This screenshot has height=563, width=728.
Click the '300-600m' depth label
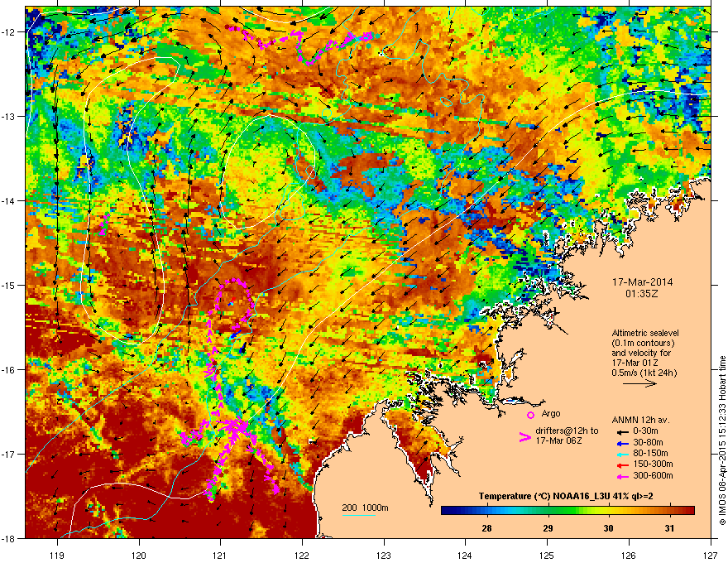[x=653, y=476]
